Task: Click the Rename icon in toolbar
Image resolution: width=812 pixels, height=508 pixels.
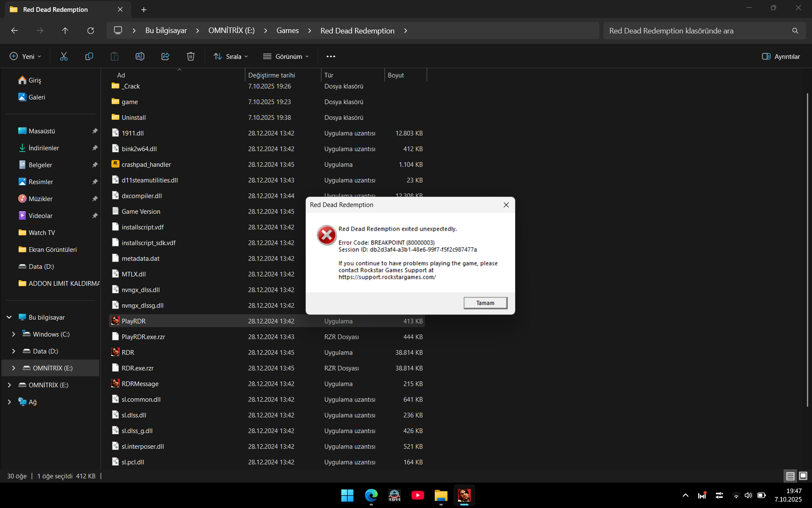Action: [x=140, y=56]
